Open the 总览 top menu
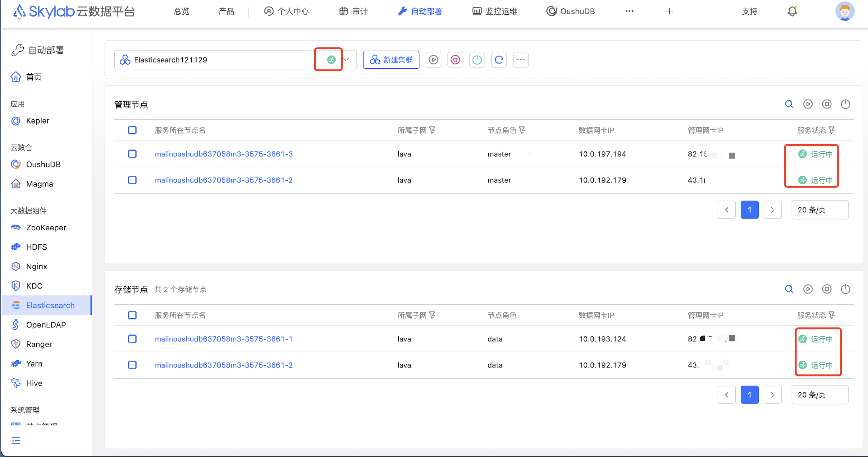Viewport: 868px width, 457px height. coord(182,12)
